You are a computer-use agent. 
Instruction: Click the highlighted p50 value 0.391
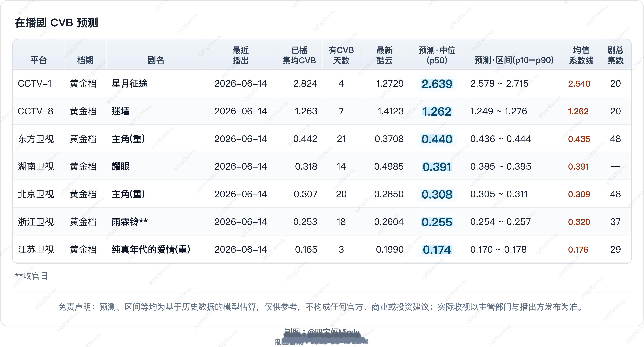pyautogui.click(x=437, y=167)
